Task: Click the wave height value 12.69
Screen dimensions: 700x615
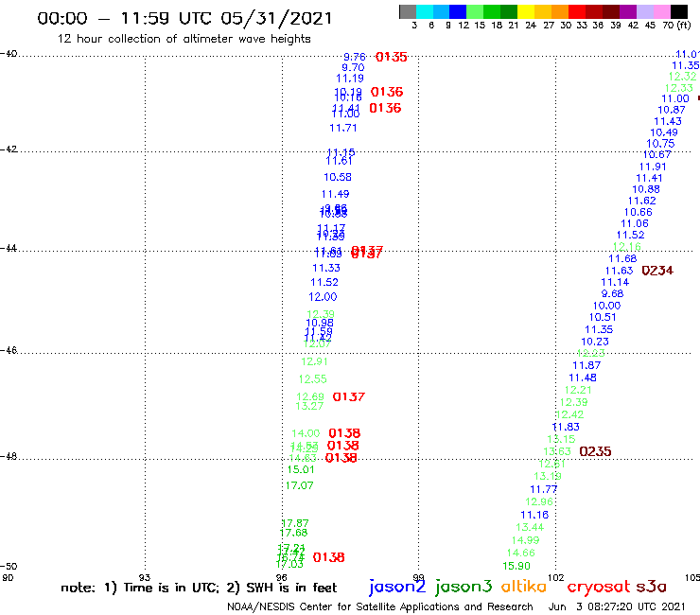Action: pyautogui.click(x=310, y=397)
